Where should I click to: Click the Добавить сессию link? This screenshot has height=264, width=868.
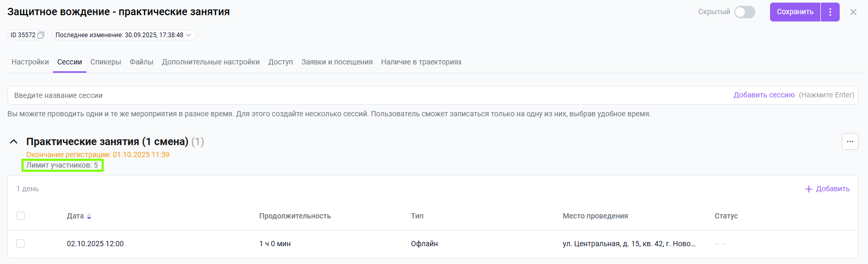tap(764, 95)
